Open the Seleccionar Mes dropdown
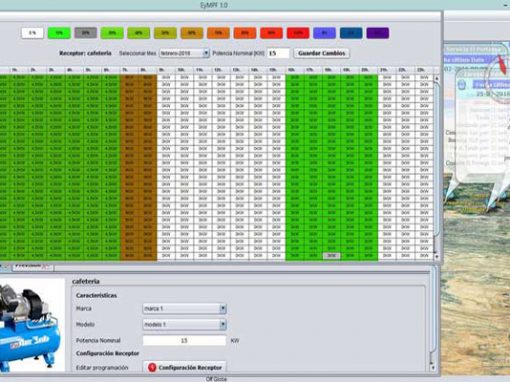 tap(184, 53)
